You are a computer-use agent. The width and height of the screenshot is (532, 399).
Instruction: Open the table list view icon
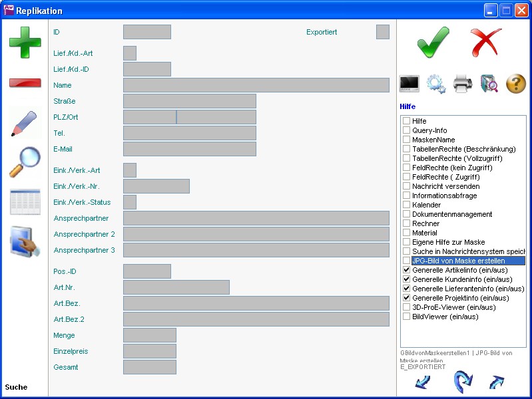coord(25,202)
